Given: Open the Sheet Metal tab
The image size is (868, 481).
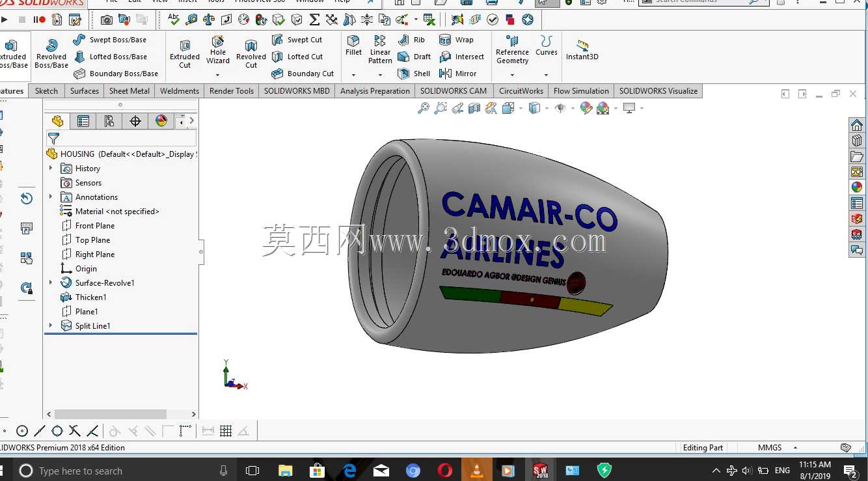Looking at the screenshot, I should (129, 91).
